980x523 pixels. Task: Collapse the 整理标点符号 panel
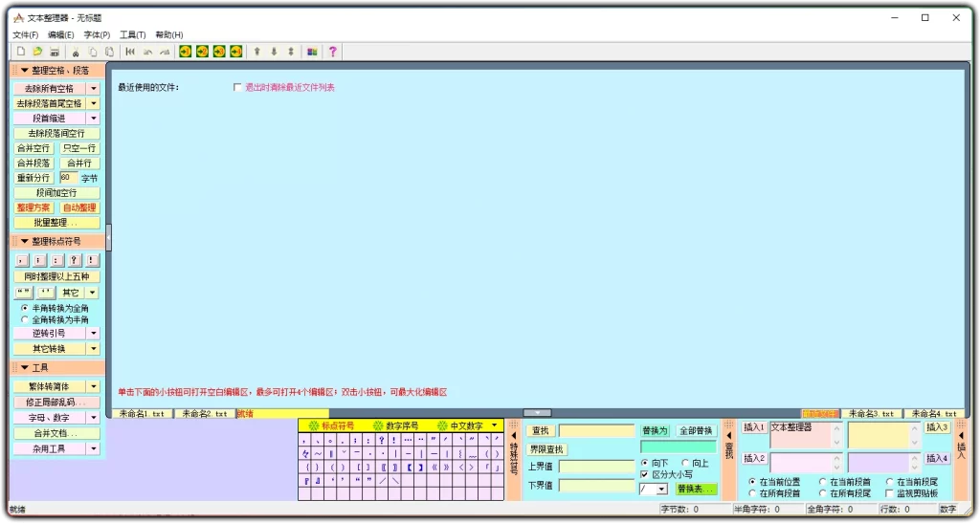[x=24, y=241]
